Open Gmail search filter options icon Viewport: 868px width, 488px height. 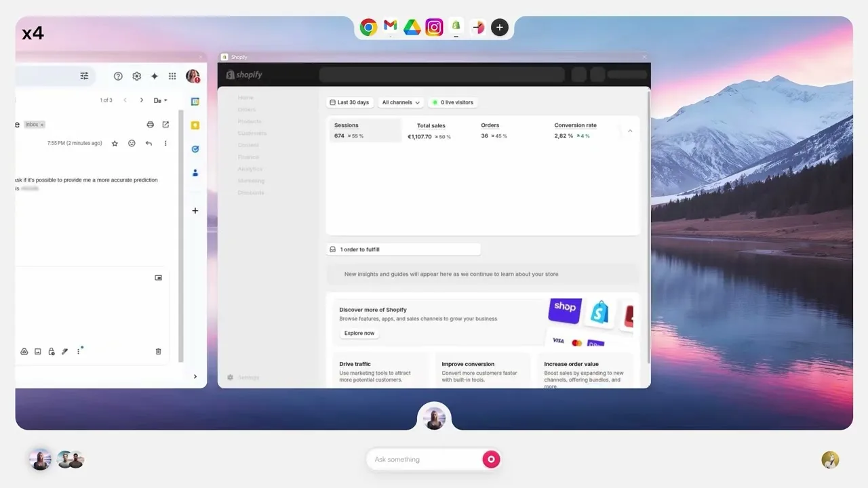(x=84, y=76)
